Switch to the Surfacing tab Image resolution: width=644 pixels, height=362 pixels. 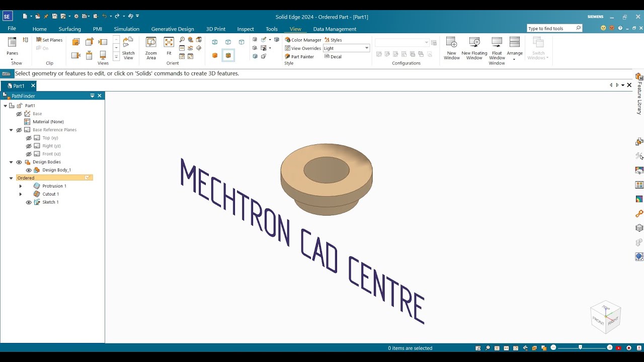(69, 29)
